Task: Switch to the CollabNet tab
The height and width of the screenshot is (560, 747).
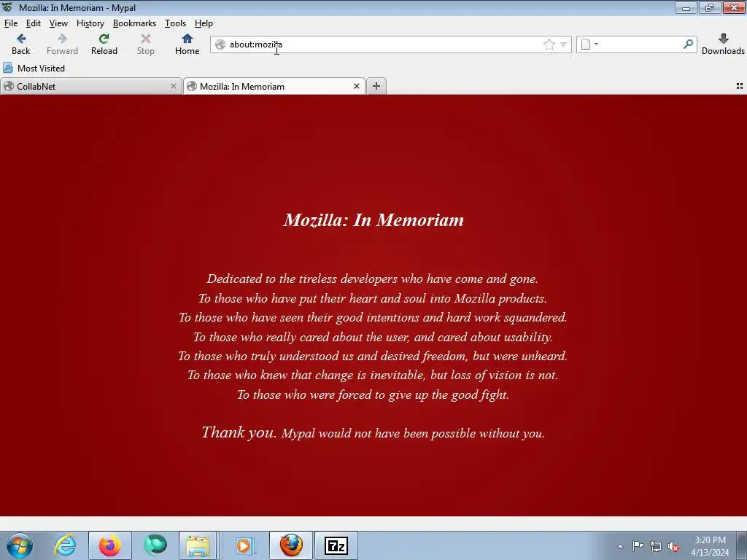Action: pyautogui.click(x=90, y=86)
